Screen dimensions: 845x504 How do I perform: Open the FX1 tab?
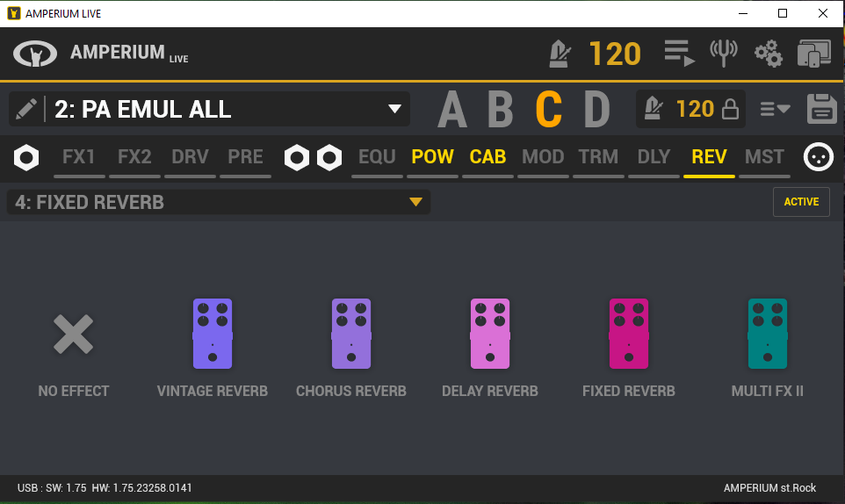79,157
